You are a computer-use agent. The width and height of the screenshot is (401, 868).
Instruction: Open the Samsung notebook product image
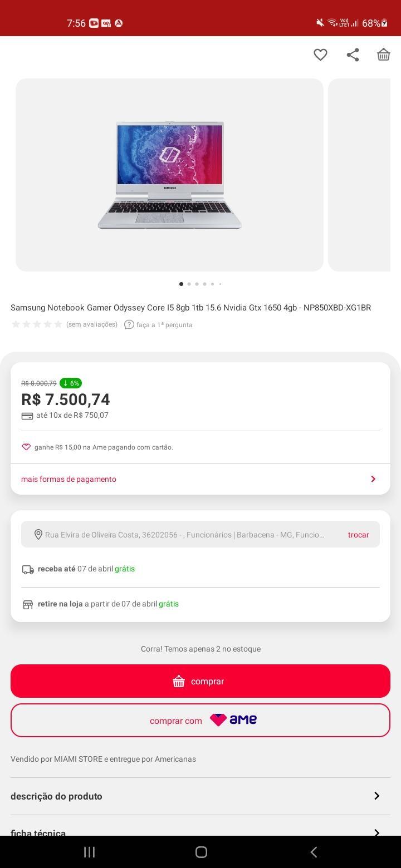[169, 175]
